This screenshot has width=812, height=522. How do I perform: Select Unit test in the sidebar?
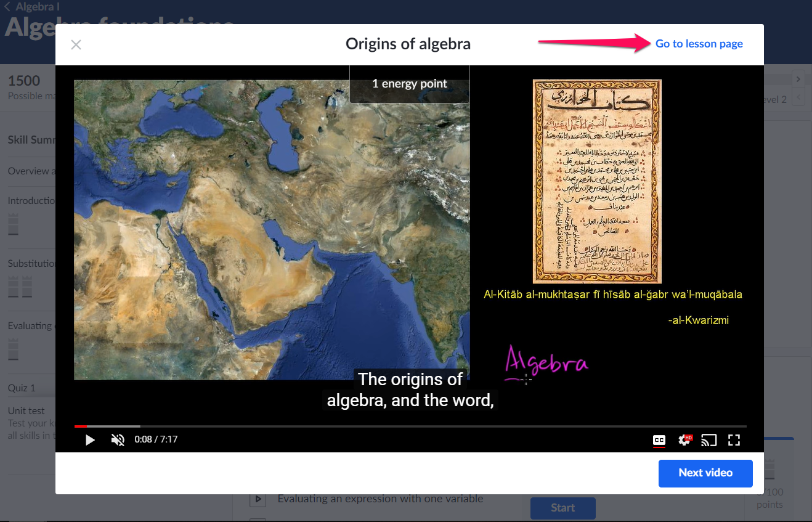click(x=26, y=410)
